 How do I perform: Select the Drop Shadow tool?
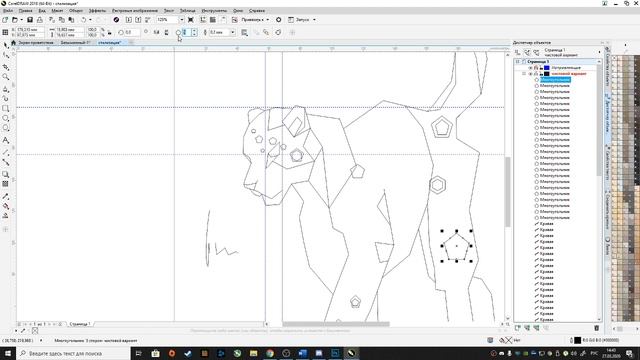[x=5, y=174]
